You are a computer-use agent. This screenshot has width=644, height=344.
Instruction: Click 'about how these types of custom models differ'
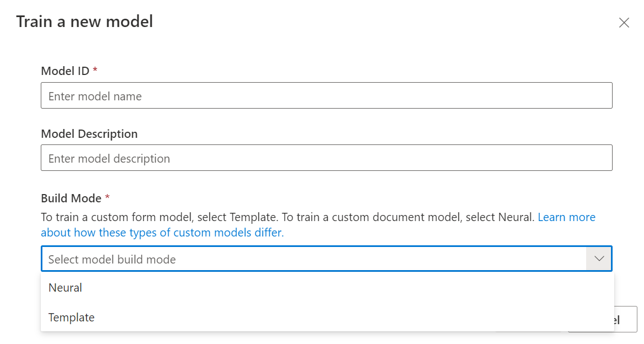[162, 233]
